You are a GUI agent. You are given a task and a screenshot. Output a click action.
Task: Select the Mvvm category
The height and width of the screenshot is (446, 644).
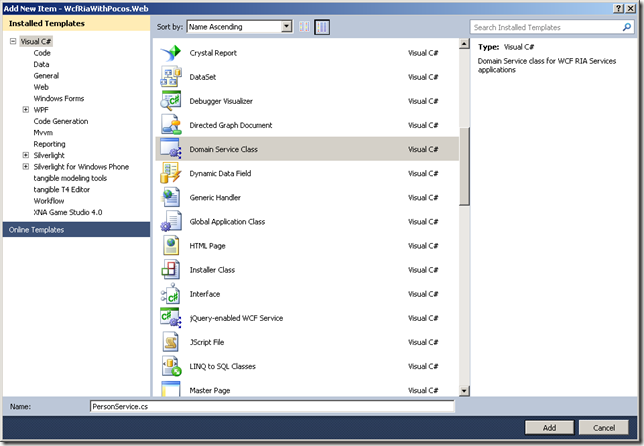click(x=43, y=133)
